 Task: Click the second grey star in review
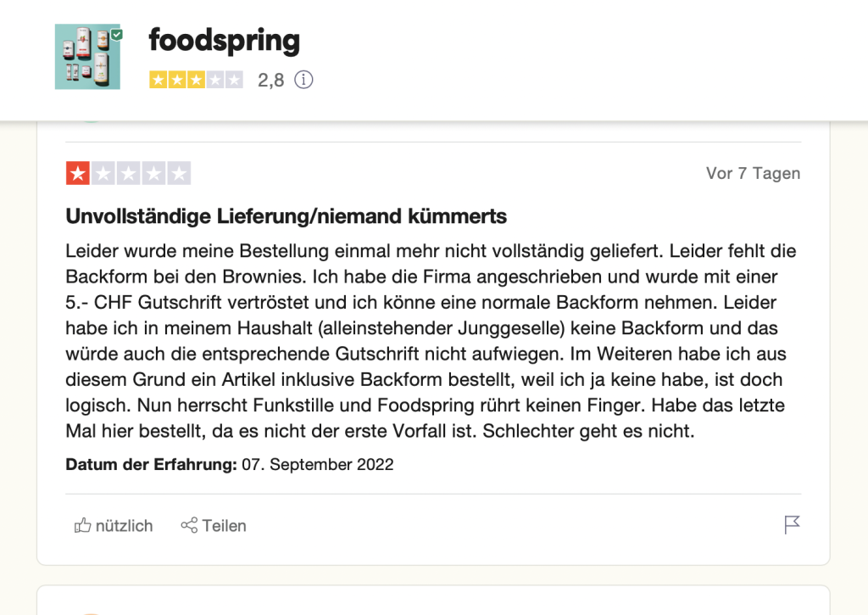pos(103,173)
